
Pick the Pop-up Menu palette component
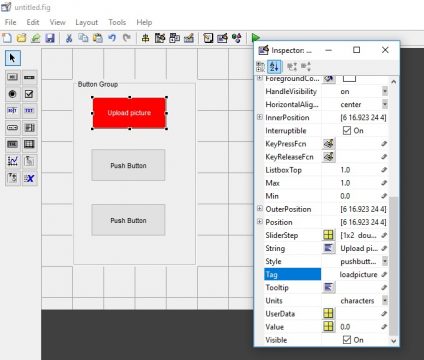pyautogui.click(x=13, y=127)
